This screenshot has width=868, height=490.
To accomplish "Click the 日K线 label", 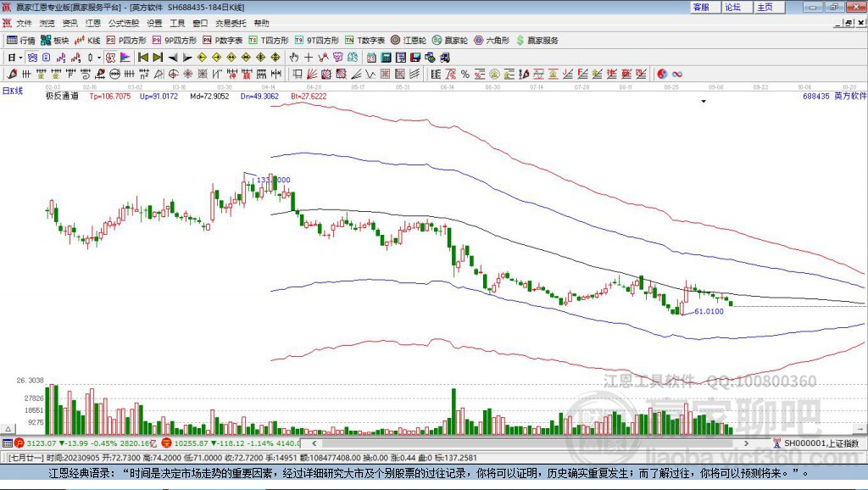I will 13,91.
